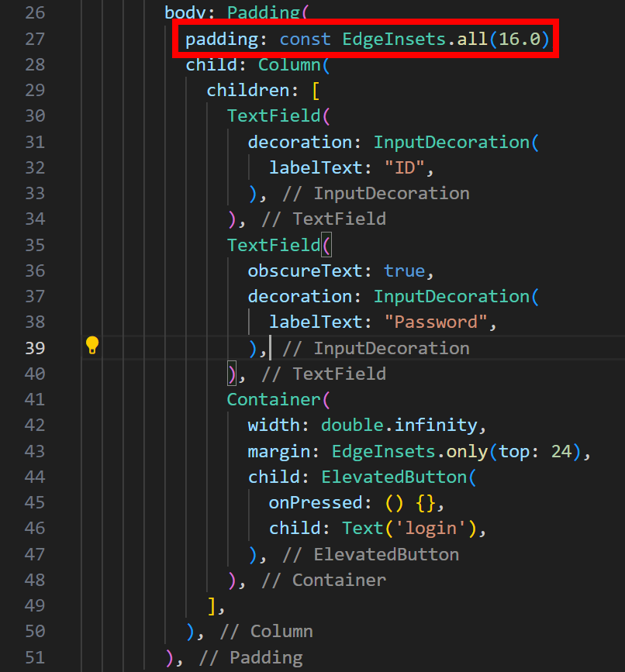625x672 pixels.
Task: Click 'Container' on line 41
Action: 274,400
